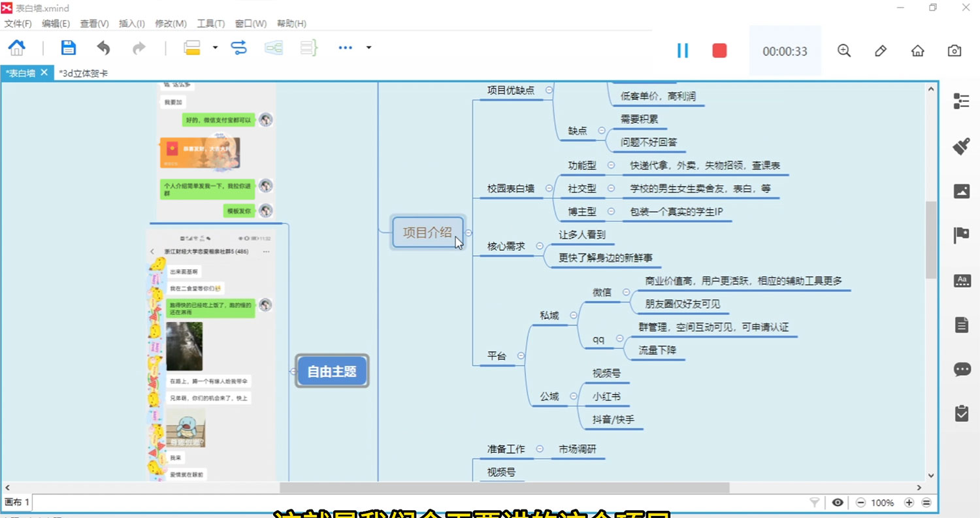
Task: Toggle the eye preview in status bar
Action: [x=838, y=502]
